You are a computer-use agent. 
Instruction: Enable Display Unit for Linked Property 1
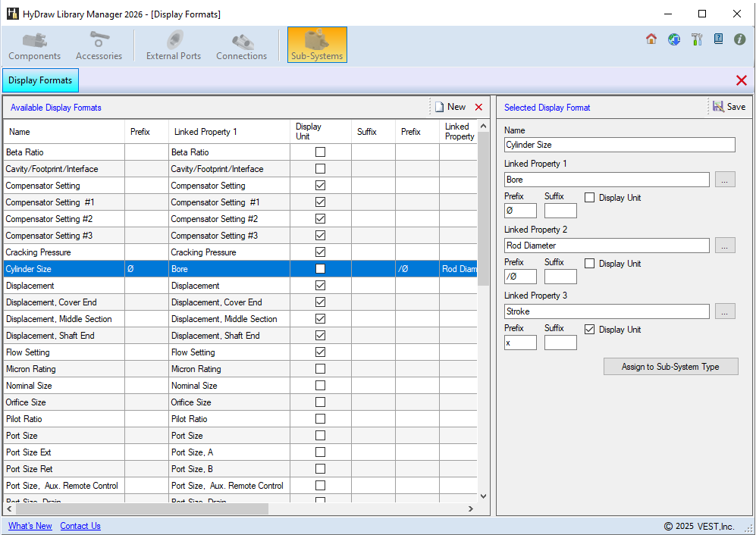(x=589, y=197)
